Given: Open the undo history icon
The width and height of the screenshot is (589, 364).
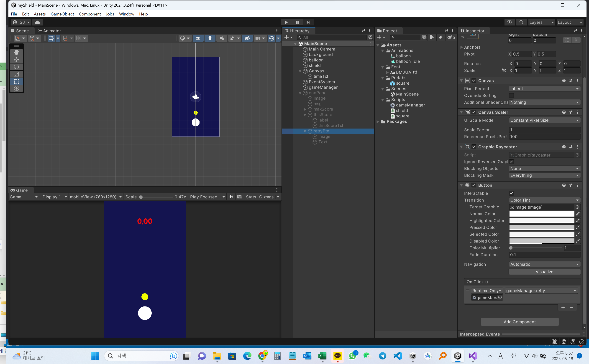Looking at the screenshot, I should 510,22.
